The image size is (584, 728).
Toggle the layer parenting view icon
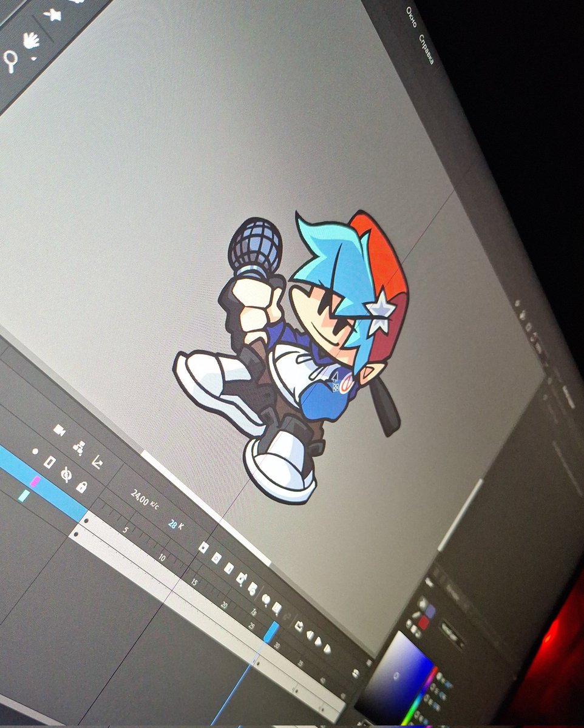(x=78, y=447)
